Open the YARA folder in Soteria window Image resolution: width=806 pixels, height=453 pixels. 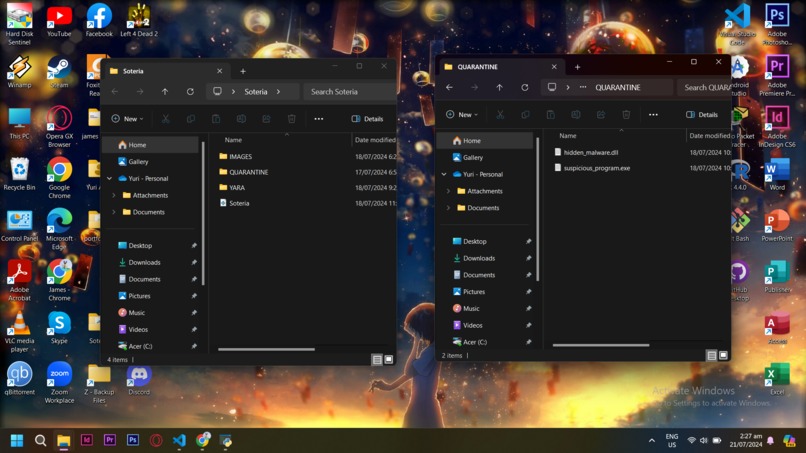[x=232, y=188]
